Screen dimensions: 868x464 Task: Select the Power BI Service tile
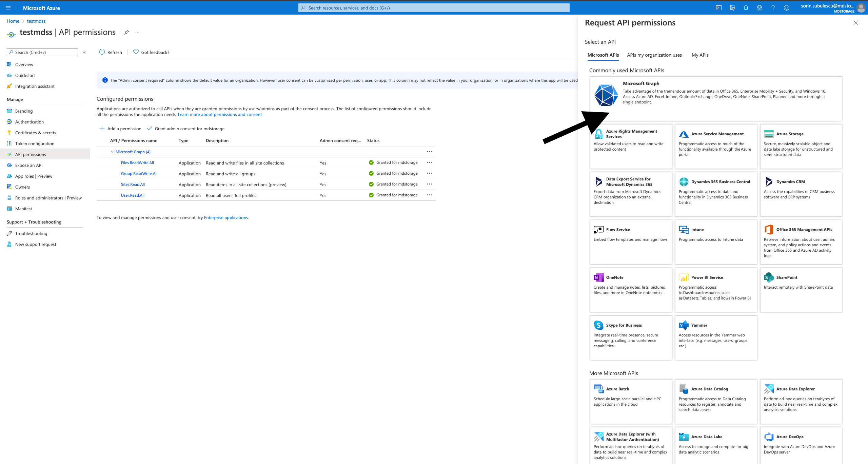(716, 290)
